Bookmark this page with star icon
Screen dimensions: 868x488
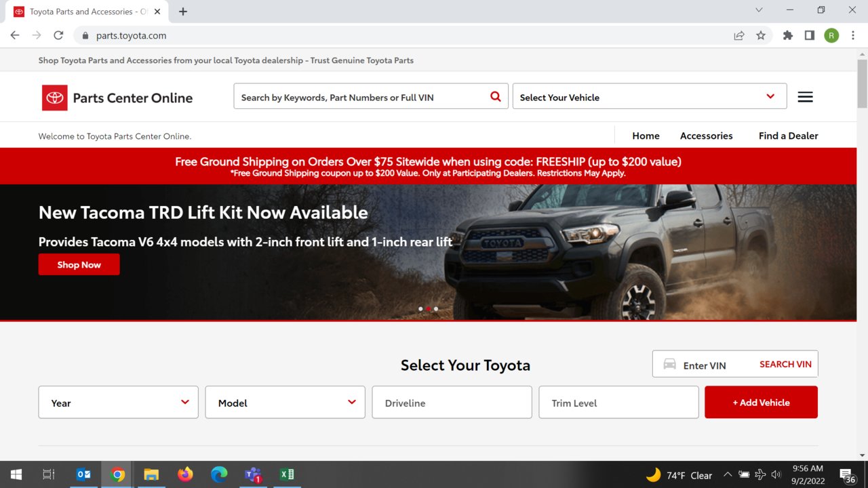[761, 35]
